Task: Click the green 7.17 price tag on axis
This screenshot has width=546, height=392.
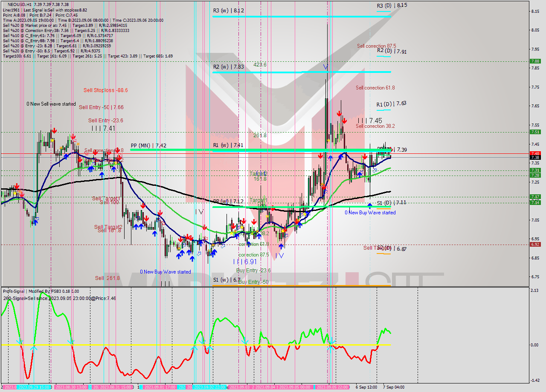Action: (x=535, y=196)
